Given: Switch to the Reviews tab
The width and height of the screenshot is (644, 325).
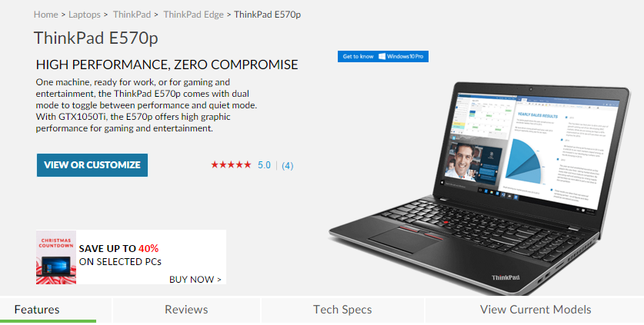Looking at the screenshot, I should click(x=186, y=310).
